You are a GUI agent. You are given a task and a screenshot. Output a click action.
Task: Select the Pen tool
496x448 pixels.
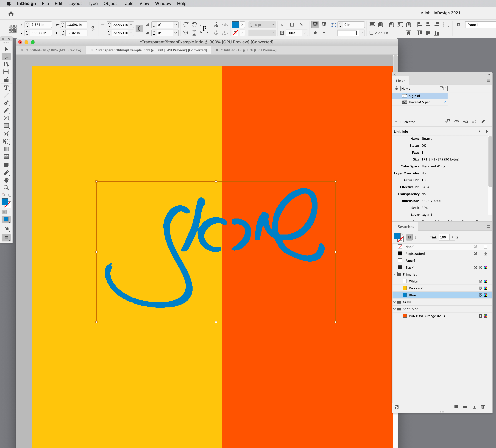pos(6,103)
